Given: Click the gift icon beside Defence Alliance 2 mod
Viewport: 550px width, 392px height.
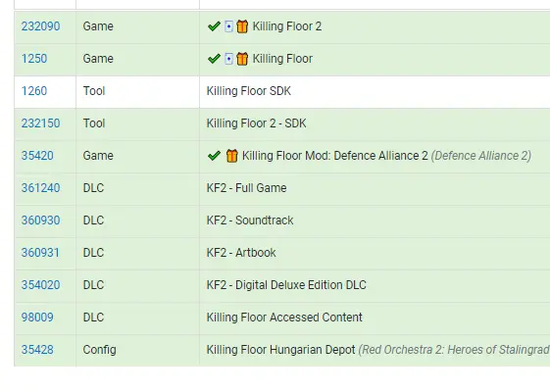Looking at the screenshot, I should 231,155.
